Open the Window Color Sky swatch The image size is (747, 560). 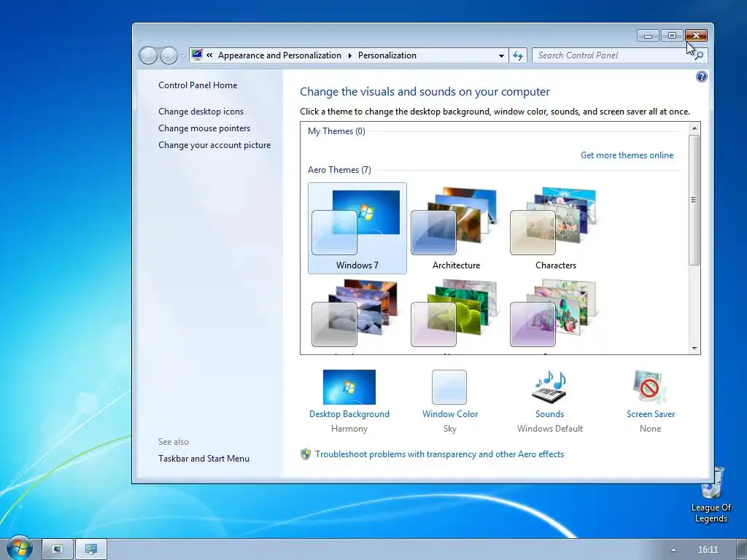pyautogui.click(x=449, y=387)
